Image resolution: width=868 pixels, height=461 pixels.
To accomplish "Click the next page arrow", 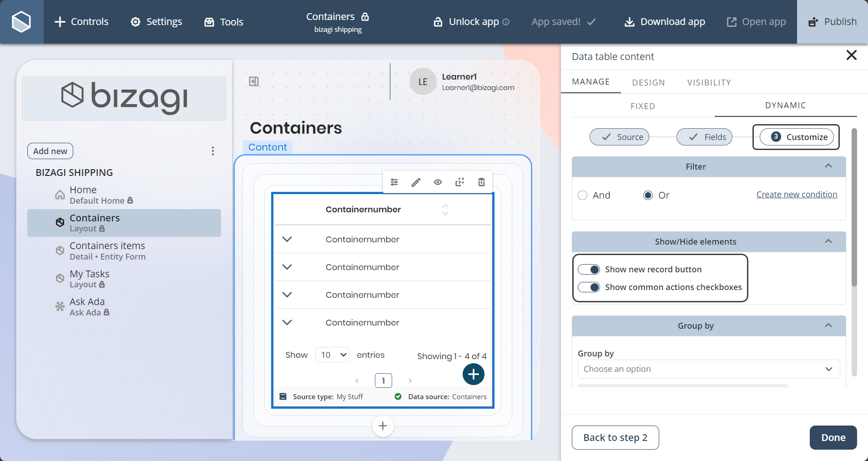I will click(410, 381).
